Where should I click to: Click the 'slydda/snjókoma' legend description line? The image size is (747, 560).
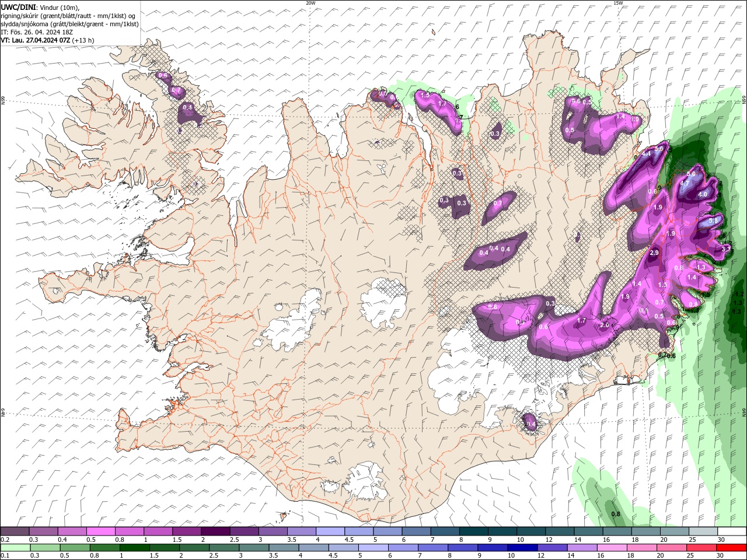pos(69,24)
